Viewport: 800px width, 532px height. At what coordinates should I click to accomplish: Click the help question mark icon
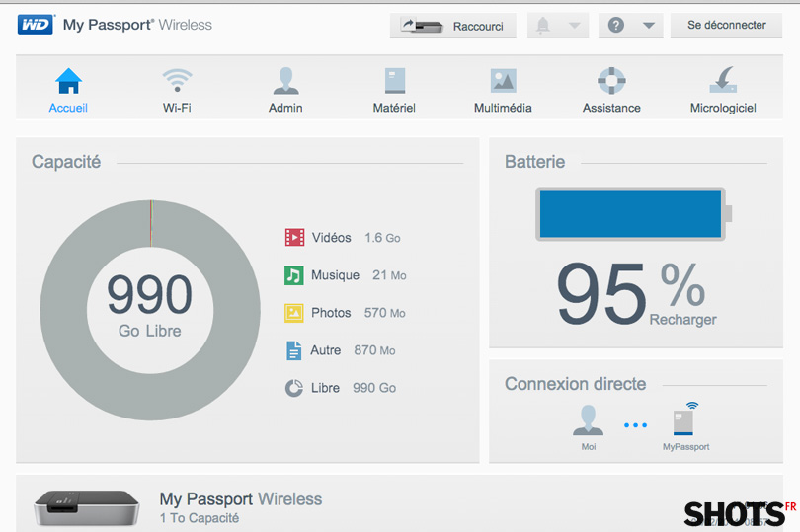(616, 25)
